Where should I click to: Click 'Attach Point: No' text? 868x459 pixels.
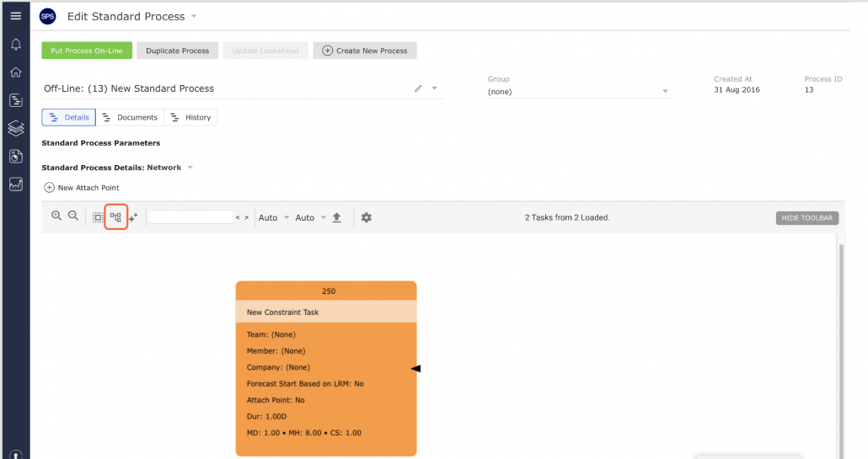point(276,400)
